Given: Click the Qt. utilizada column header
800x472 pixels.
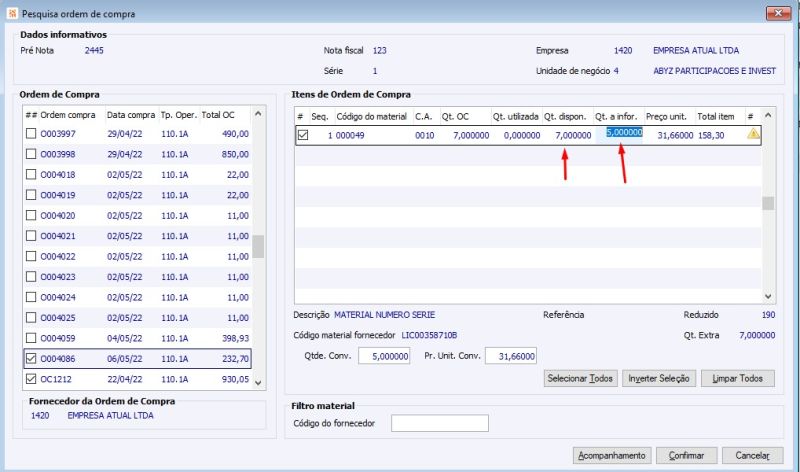Looking at the screenshot, I should [515, 117].
